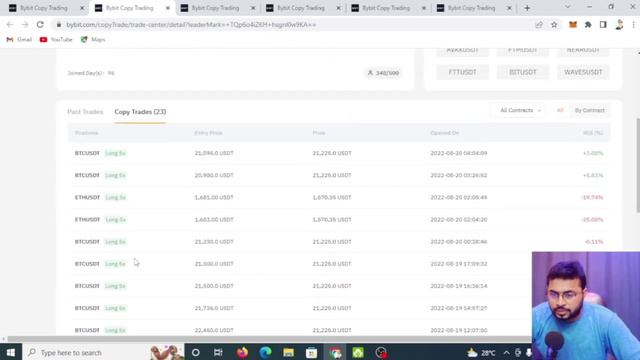
Task: Bookmark this page with the star
Action: point(554,25)
